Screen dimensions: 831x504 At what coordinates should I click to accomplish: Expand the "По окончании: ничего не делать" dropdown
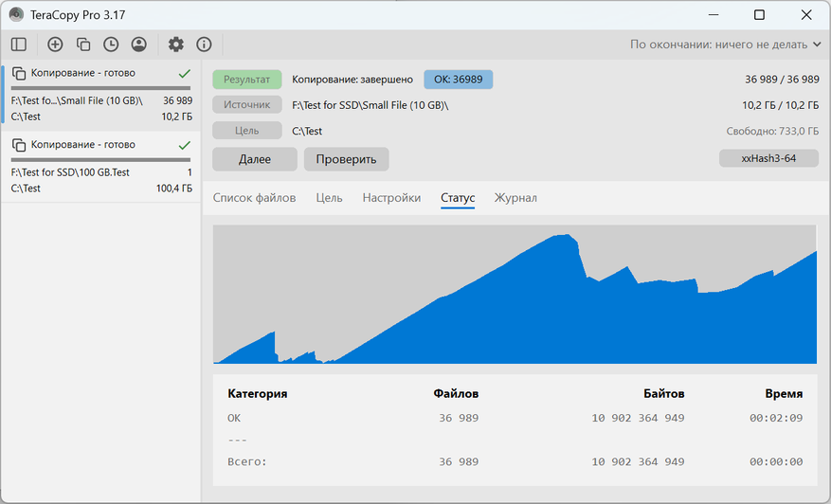[726, 45]
